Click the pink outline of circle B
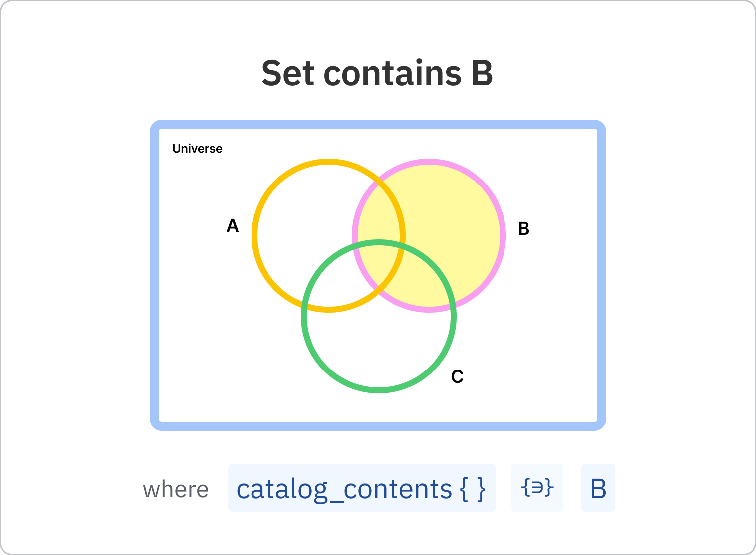The image size is (756, 555). [503, 235]
